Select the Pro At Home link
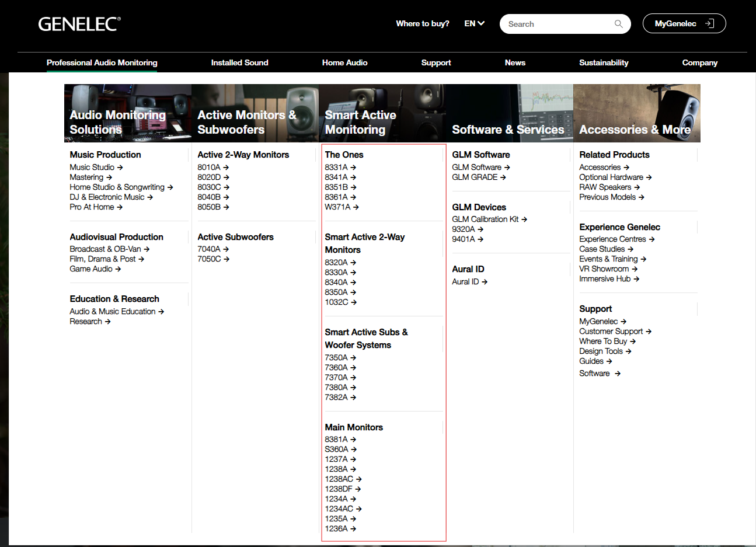 coord(96,207)
